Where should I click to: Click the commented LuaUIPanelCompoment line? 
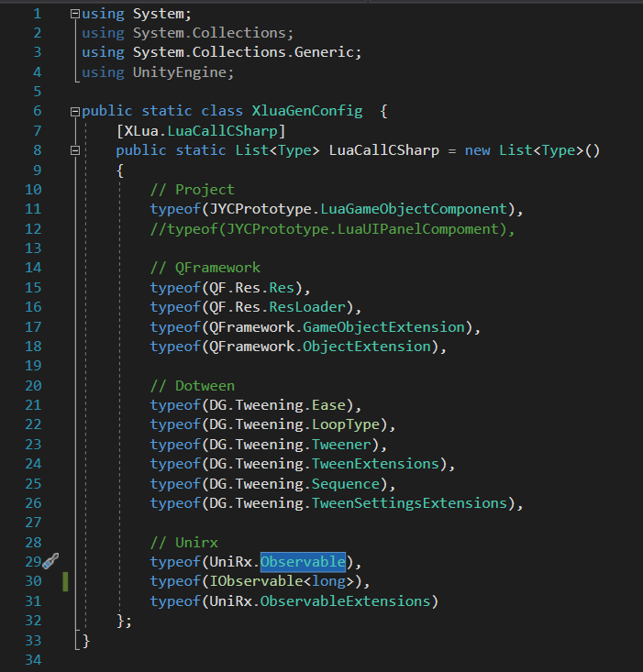[332, 229]
